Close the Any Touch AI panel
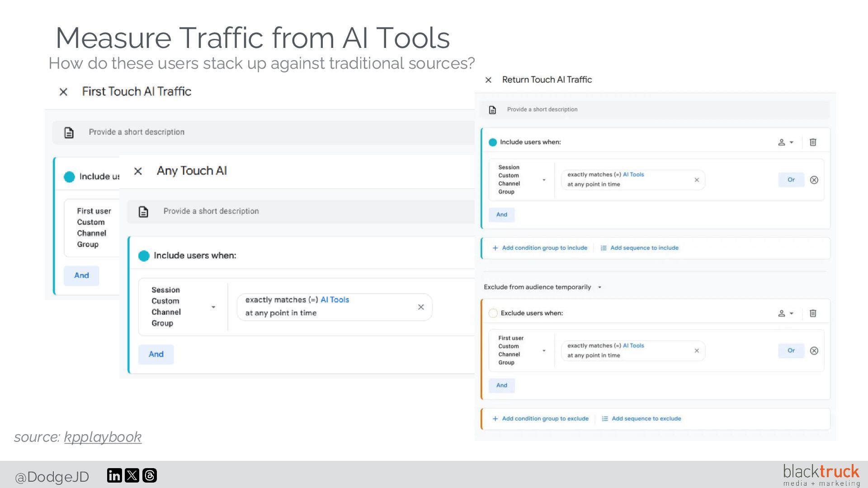 click(x=138, y=171)
